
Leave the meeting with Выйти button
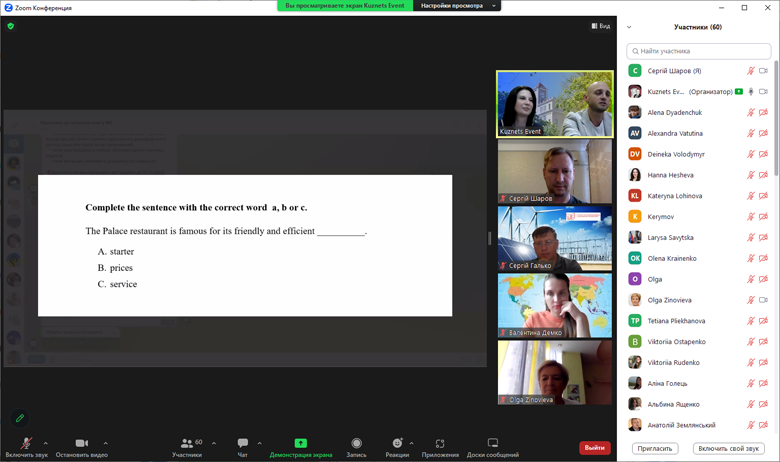click(594, 448)
